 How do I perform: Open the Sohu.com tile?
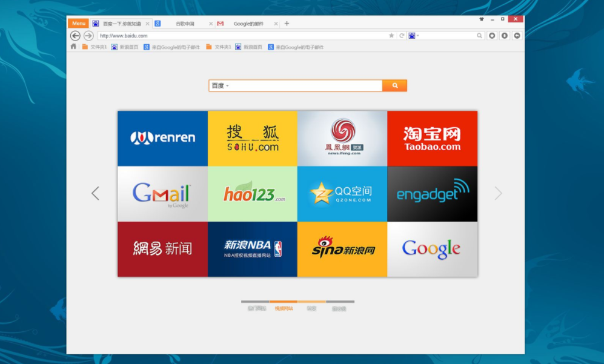tap(252, 138)
